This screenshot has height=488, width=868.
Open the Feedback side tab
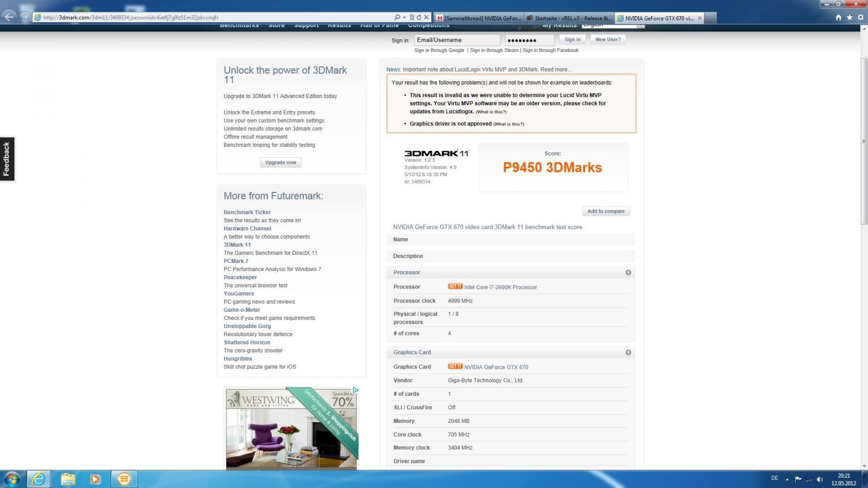pos(7,159)
